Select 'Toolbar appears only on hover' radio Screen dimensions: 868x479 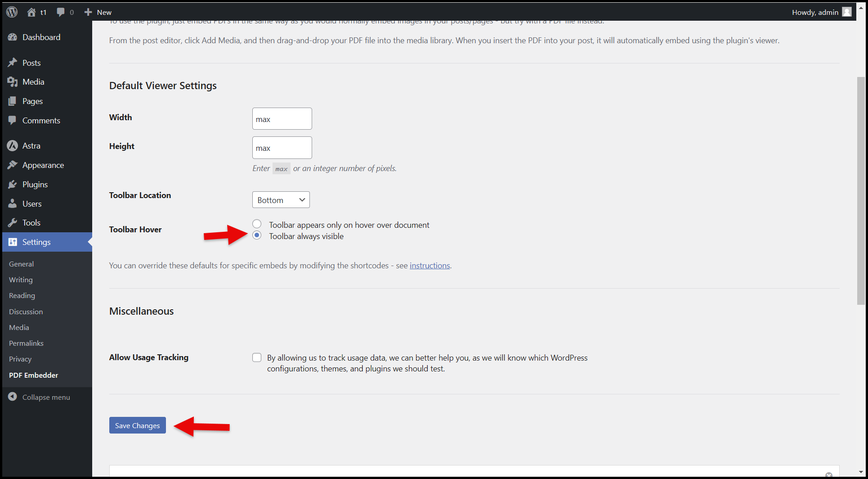pos(257,224)
